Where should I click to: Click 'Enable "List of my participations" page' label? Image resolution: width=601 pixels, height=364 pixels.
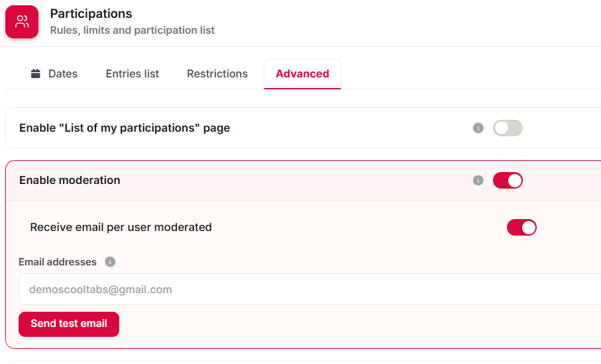pos(125,128)
